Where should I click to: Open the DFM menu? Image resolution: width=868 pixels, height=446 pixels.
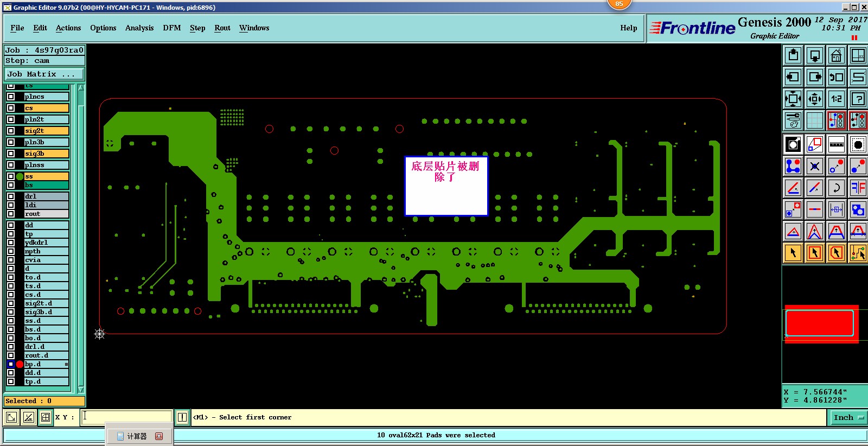[172, 28]
